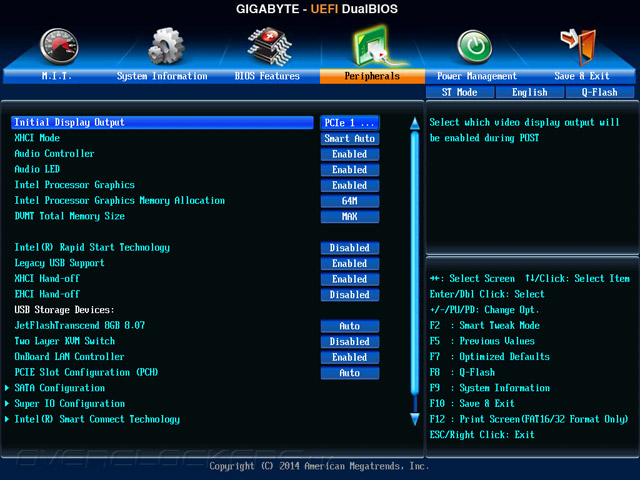Select JetFlashTranscend 8GB 8.07 label

point(80,325)
